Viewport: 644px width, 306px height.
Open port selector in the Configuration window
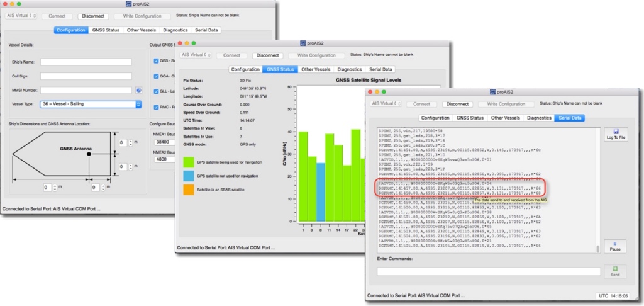21,16
